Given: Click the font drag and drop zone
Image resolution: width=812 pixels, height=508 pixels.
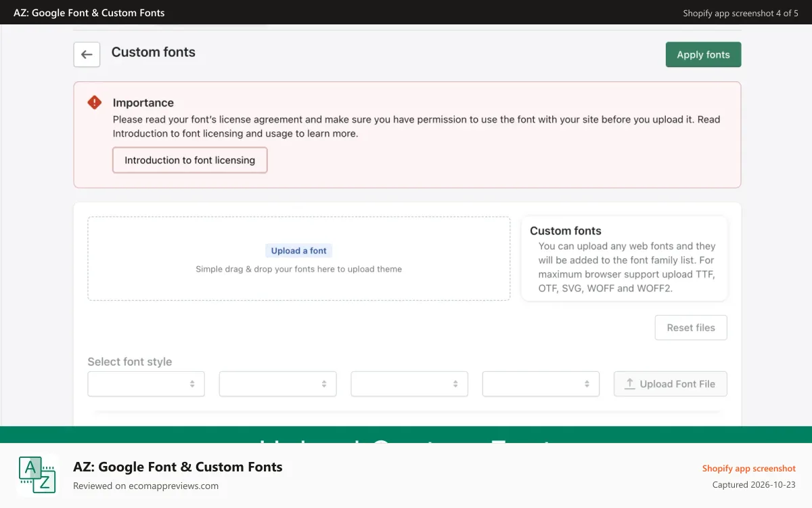Looking at the screenshot, I should pos(298,259).
